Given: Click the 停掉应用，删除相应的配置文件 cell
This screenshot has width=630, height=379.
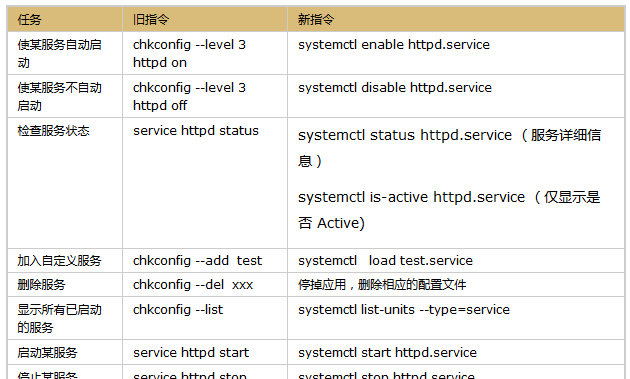Looking at the screenshot, I should pos(456,285).
